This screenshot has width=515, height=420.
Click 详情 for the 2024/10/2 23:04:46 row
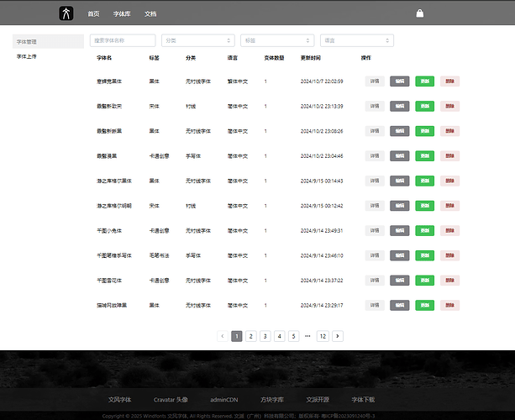[375, 155]
